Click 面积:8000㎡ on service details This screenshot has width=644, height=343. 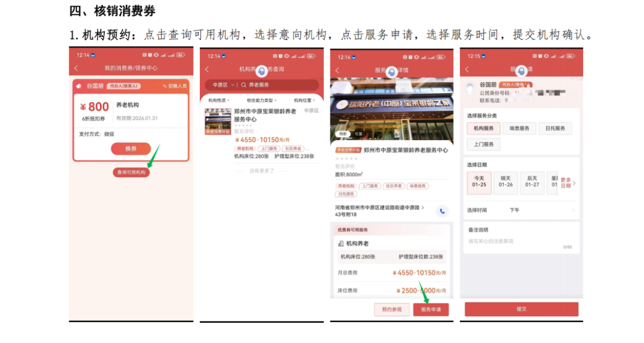pos(349,175)
